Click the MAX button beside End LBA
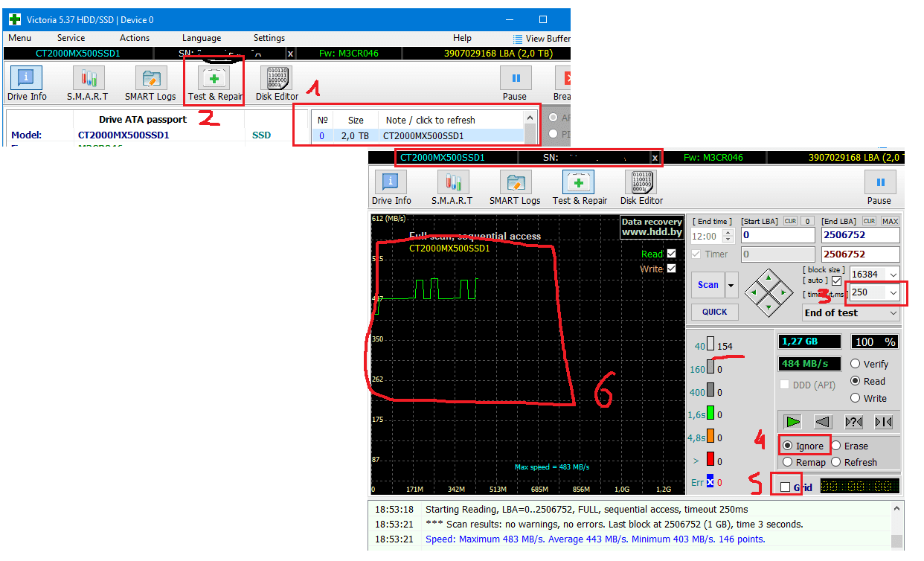This screenshot has height=561, width=924. (890, 221)
